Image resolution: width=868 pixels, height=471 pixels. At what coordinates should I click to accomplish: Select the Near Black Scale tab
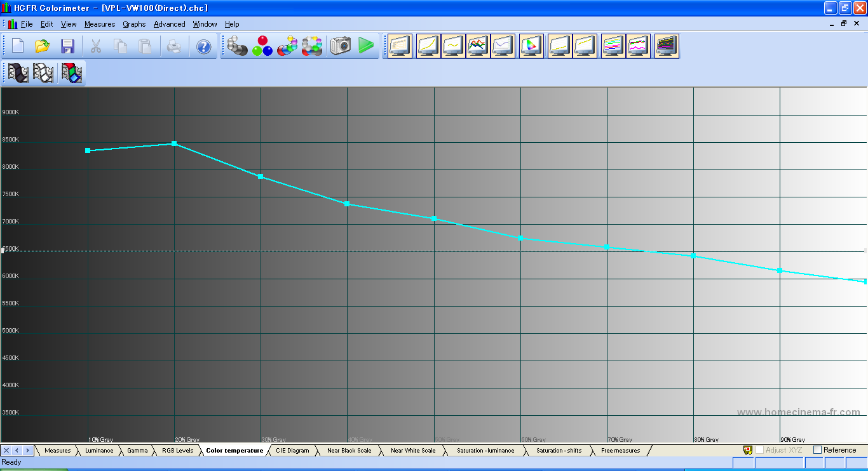[x=349, y=451]
